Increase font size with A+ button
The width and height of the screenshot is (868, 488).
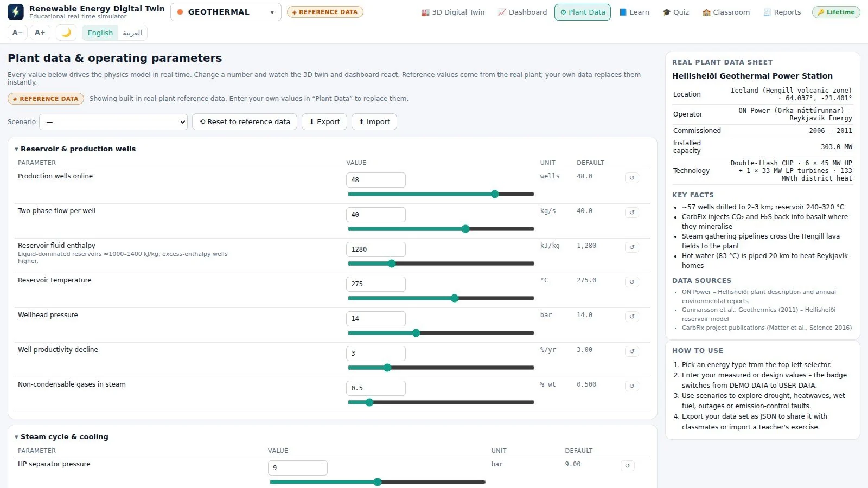coord(40,33)
